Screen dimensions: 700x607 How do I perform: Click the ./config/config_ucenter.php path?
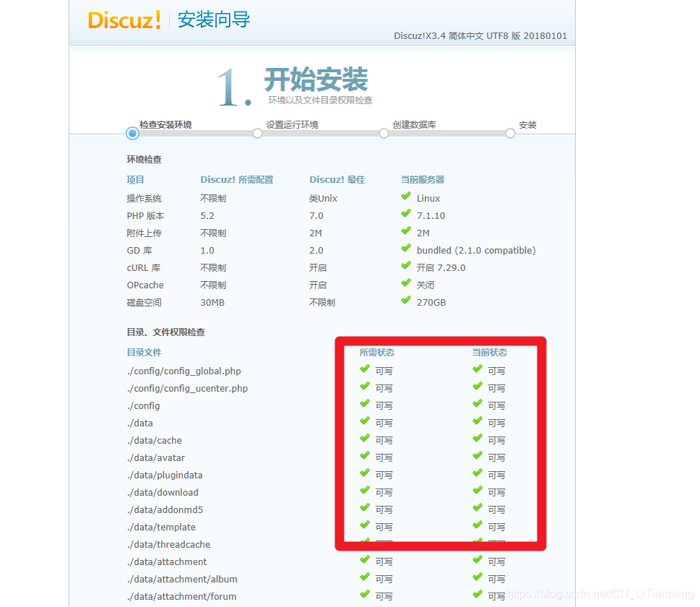pos(187,389)
